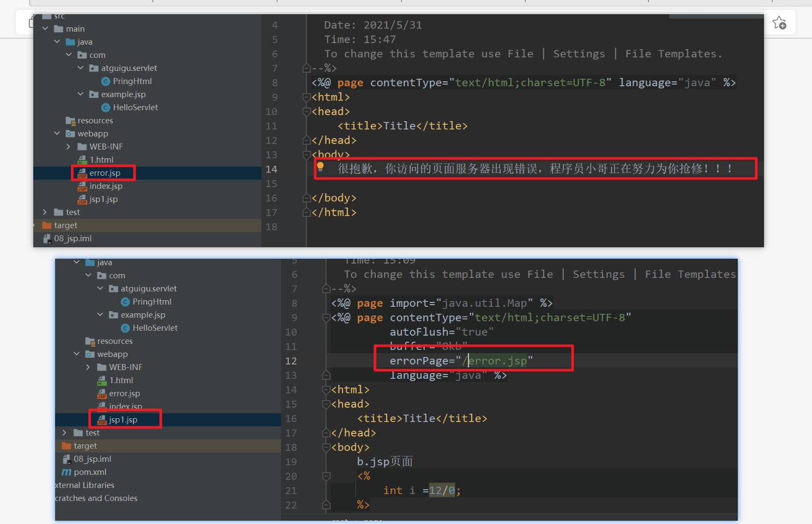Click selected error.jsp file icon in upper screenshot
The width and height of the screenshot is (812, 524).
tap(82, 173)
